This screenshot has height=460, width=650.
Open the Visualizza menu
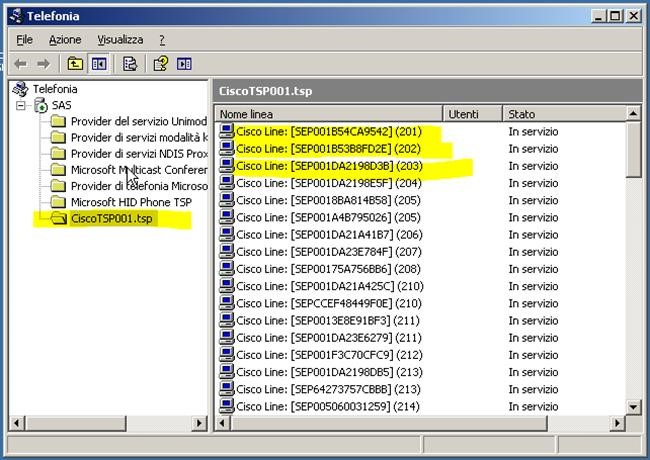(120, 39)
